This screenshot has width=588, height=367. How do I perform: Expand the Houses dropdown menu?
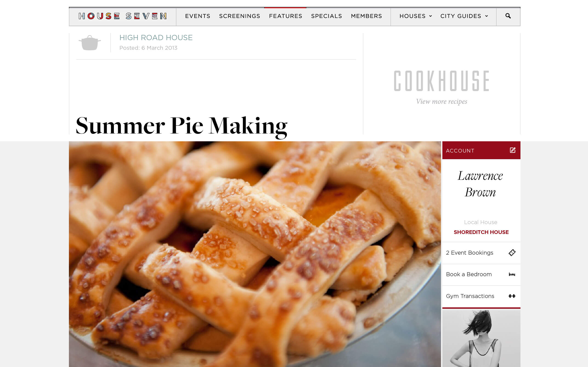[x=416, y=16]
